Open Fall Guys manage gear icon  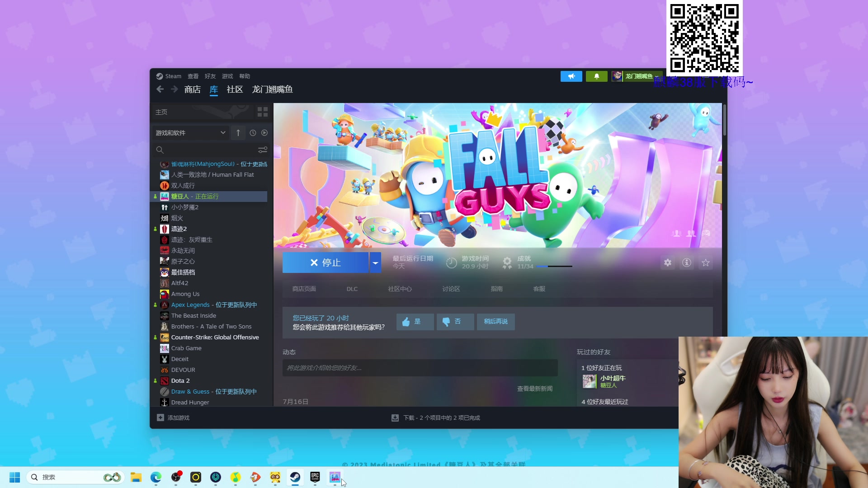pyautogui.click(x=668, y=263)
